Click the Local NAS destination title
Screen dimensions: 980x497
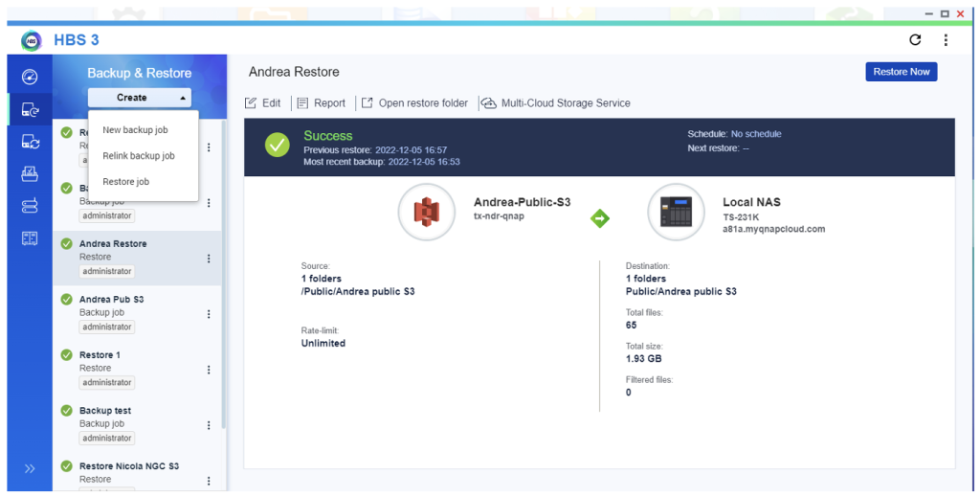[751, 203]
